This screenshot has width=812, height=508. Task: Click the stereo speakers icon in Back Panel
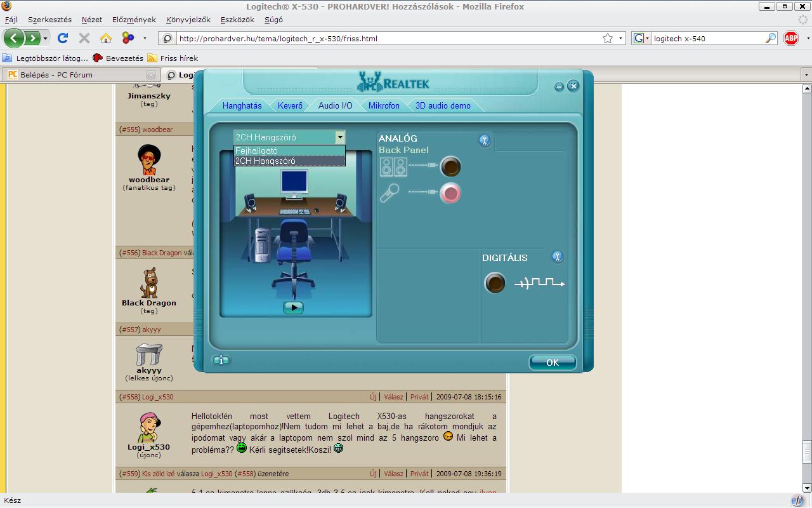pyautogui.click(x=393, y=167)
